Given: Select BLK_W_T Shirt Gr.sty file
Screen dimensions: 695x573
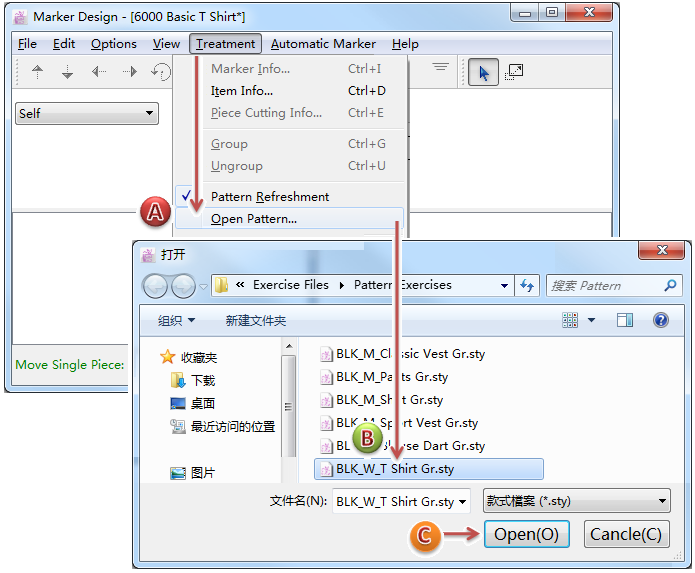Looking at the screenshot, I should (x=396, y=468).
